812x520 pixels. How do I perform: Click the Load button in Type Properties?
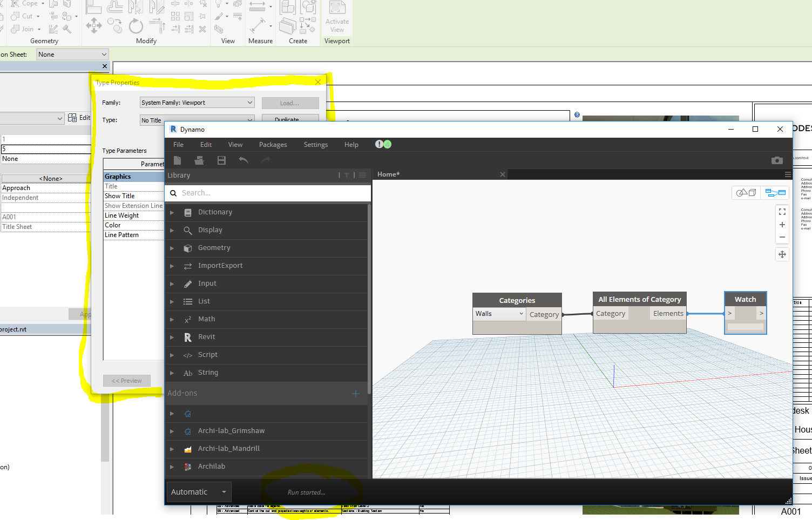[x=290, y=103]
